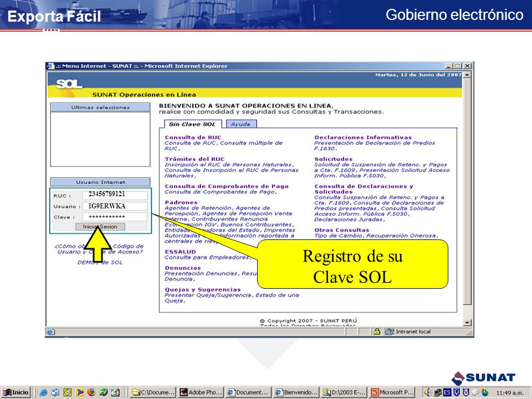Image resolution: width=532 pixels, height=399 pixels.
Task: Click the Ultimas selecciones empty list box
Action: point(100,140)
